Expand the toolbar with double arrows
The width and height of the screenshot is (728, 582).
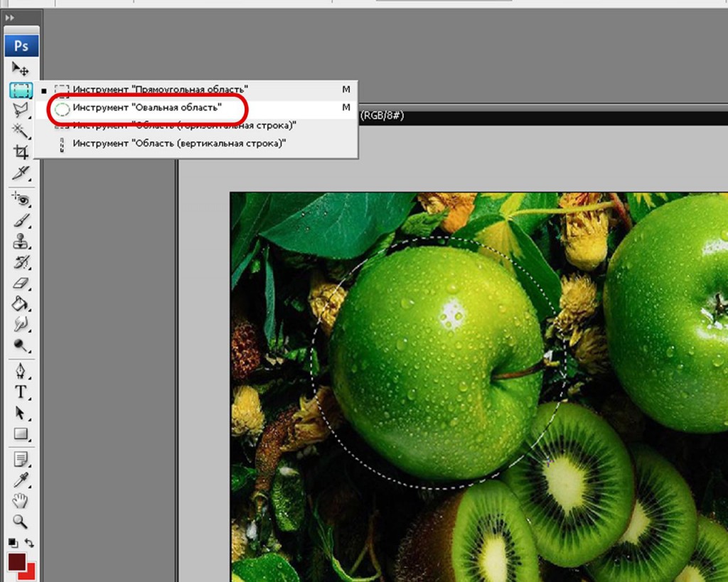click(10, 18)
